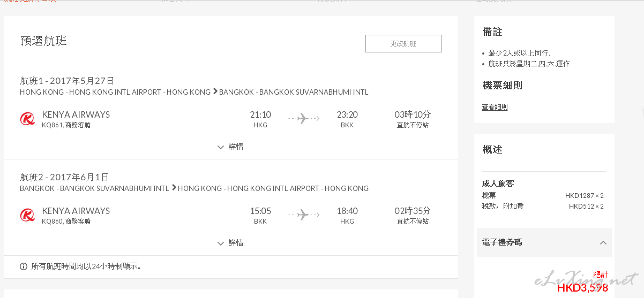Click the Kenya Airways logo for flight KQ860
Viewport: 644px width, 298px height.
tap(27, 215)
